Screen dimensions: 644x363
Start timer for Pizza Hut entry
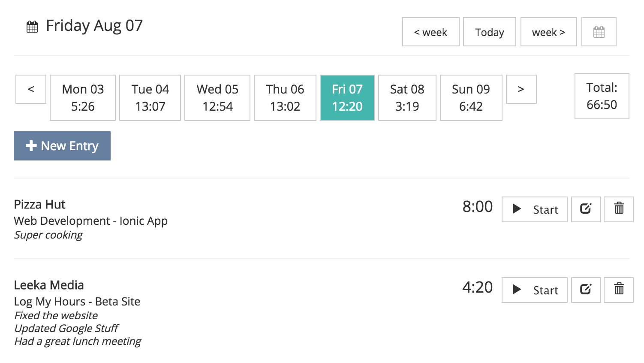click(x=535, y=209)
